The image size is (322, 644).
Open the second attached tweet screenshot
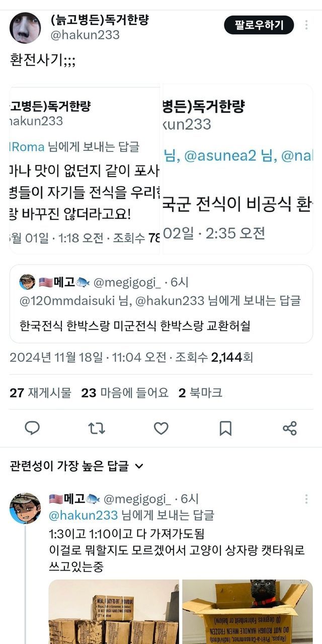236,169
